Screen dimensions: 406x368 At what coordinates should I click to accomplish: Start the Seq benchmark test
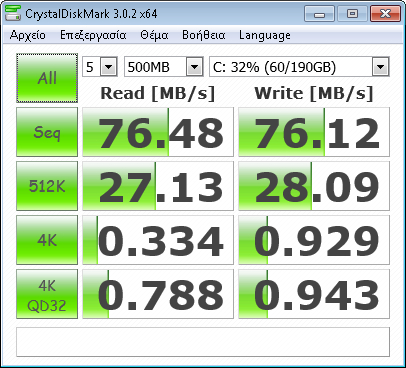(47, 132)
